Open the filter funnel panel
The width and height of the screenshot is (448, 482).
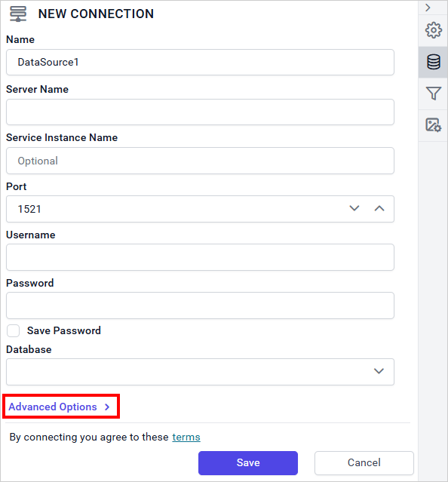433,94
